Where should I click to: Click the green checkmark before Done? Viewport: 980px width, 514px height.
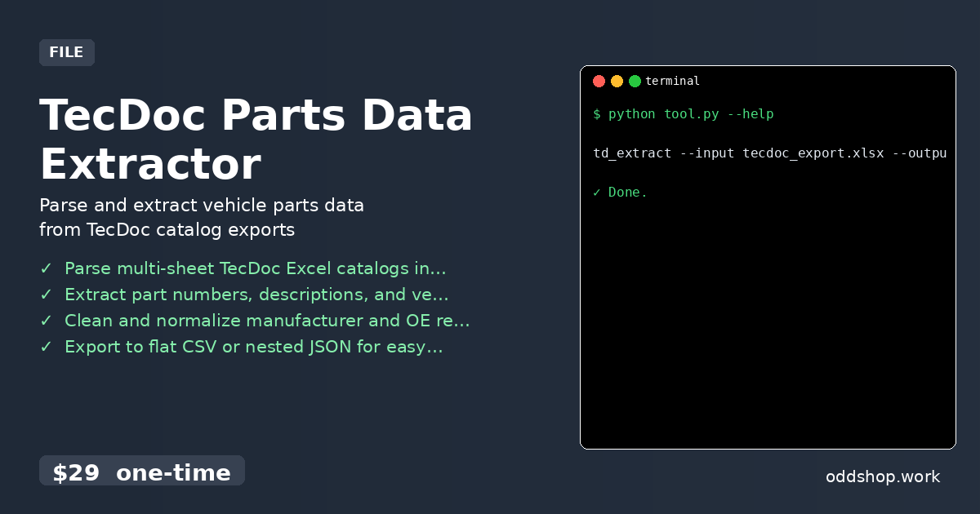pyautogui.click(x=597, y=192)
